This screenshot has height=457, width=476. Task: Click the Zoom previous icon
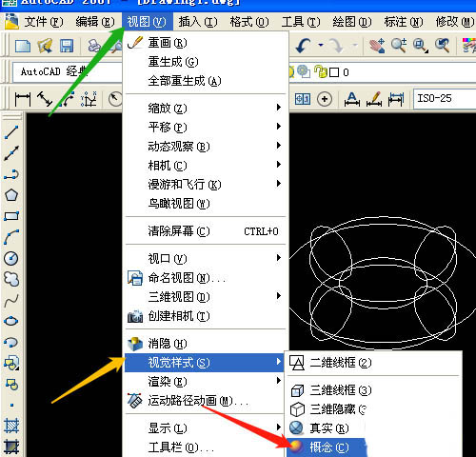pyautogui.click(x=442, y=46)
